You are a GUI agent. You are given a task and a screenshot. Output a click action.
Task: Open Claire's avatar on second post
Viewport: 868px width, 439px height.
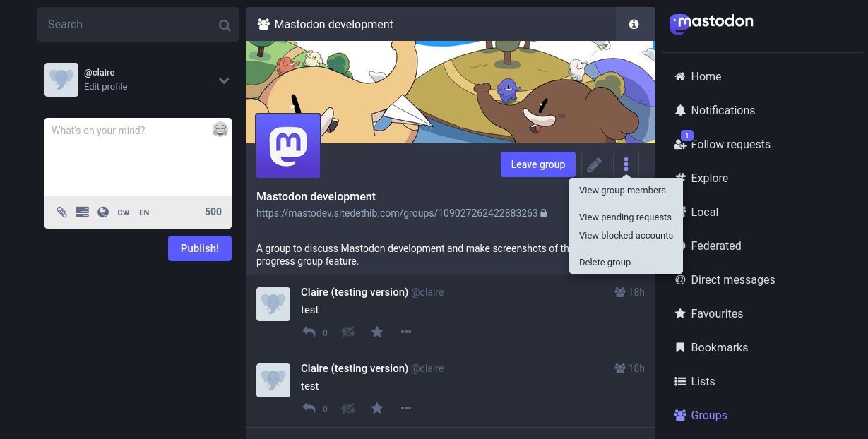point(273,380)
